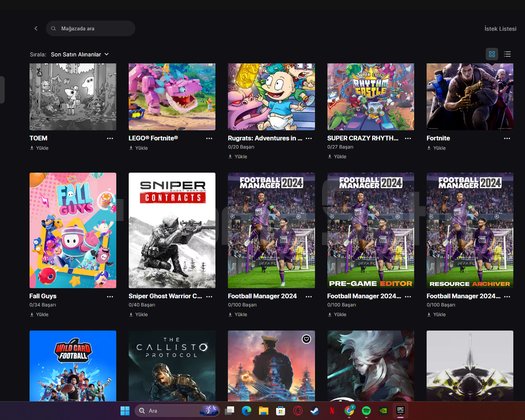Select the Fall Guys cover art

click(x=73, y=230)
